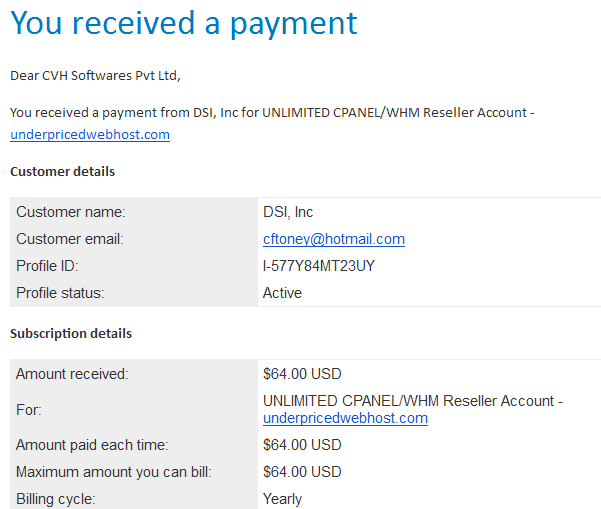The height and width of the screenshot is (509, 601).
Task: Click the 'Amount paid each time:' label
Action: 92,445
